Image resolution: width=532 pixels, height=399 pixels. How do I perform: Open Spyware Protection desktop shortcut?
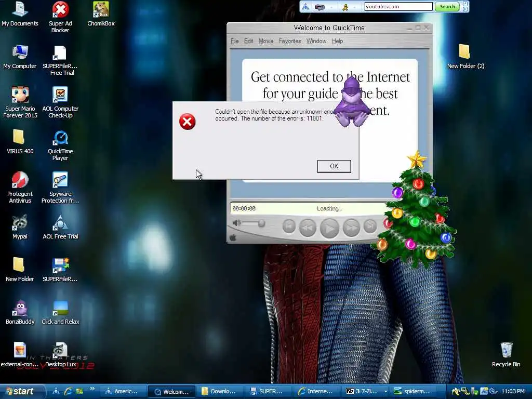coord(60,188)
